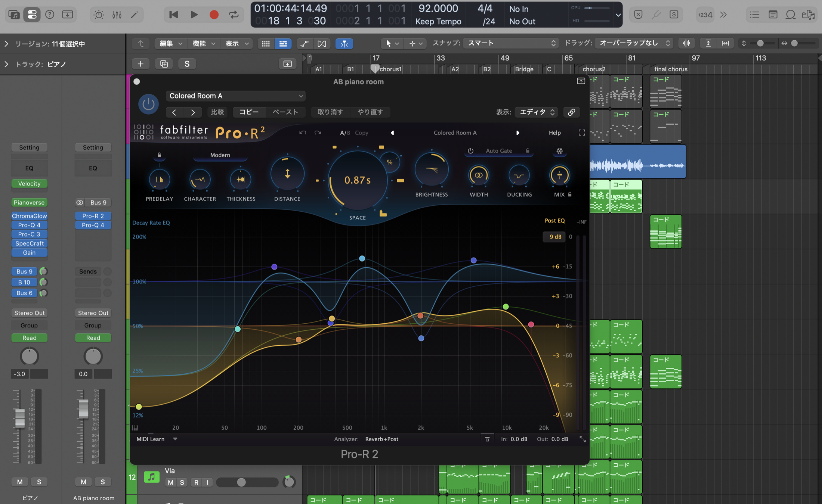822x504 pixels.
Task: Open the 表示 エディタ dropdown
Action: (536, 112)
